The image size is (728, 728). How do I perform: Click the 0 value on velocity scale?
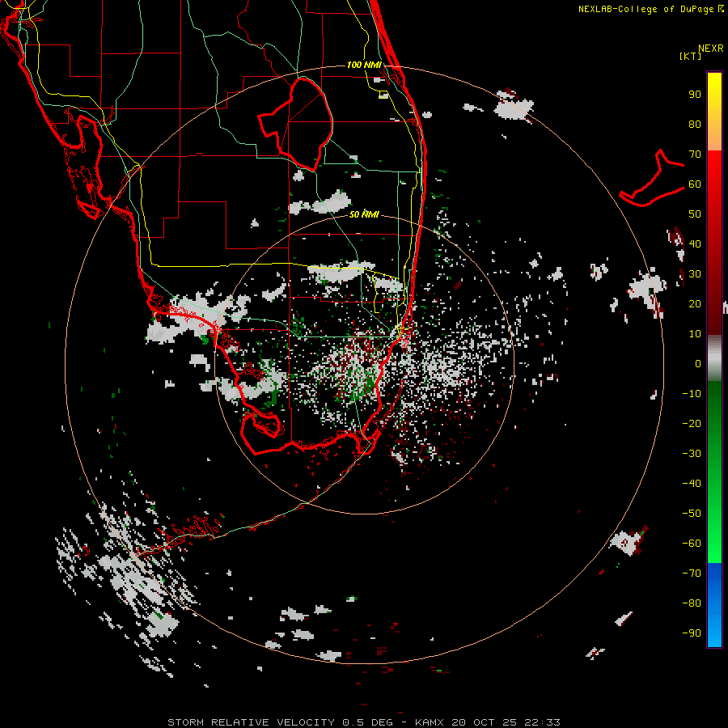[x=698, y=363]
